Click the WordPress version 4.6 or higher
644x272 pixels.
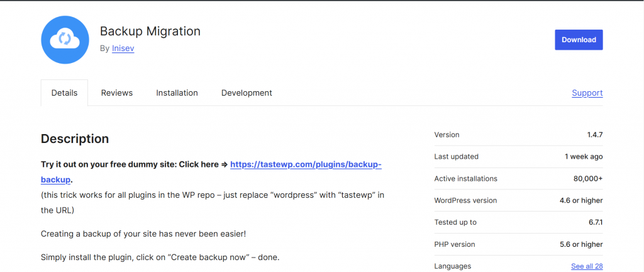tap(581, 200)
